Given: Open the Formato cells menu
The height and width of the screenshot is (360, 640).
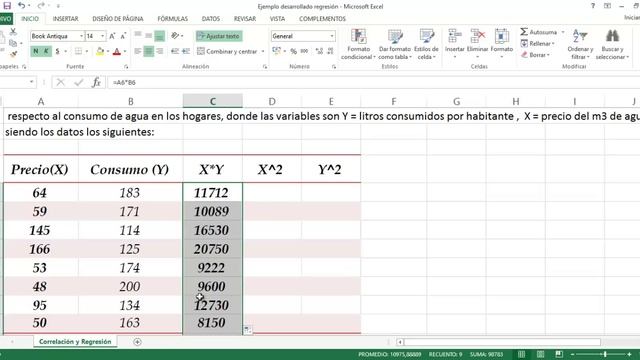Looking at the screenshot, I should pyautogui.click(x=502, y=43).
